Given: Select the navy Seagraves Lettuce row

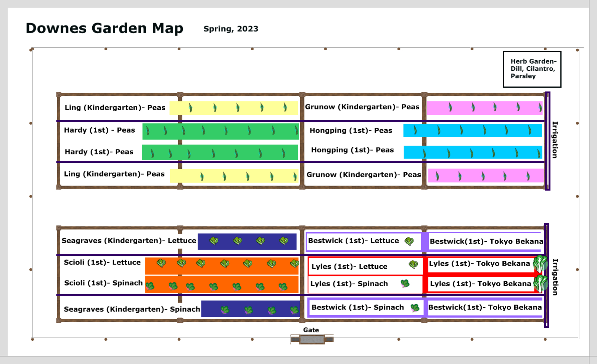Looking at the screenshot, I should tap(247, 242).
